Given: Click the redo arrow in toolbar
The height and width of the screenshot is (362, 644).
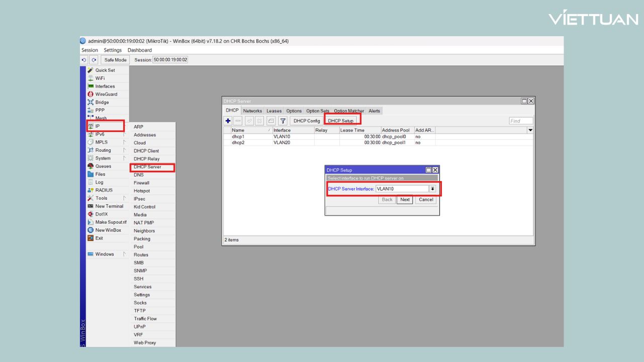Looking at the screenshot, I should click(x=94, y=60).
